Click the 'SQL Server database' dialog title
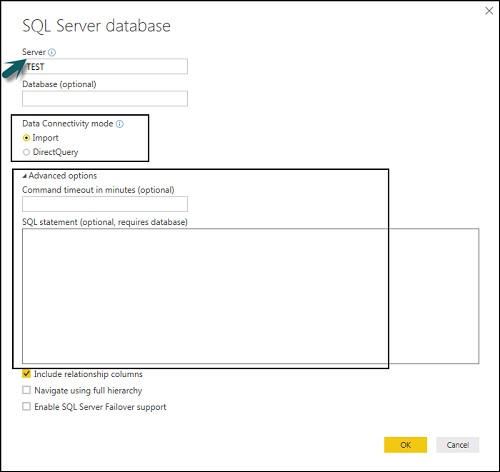 (x=96, y=26)
